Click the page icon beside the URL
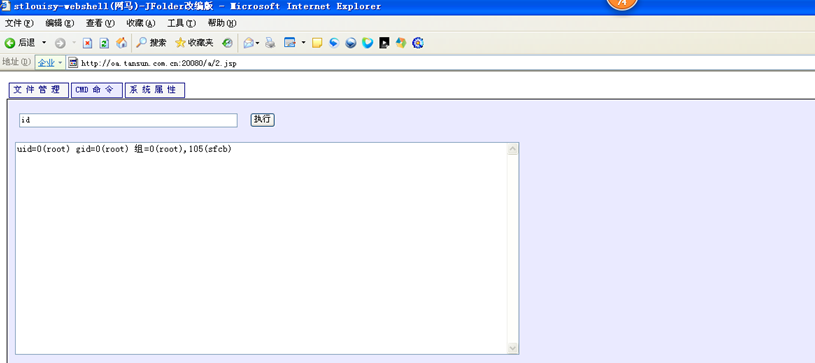This screenshot has width=815, height=363. 73,63
